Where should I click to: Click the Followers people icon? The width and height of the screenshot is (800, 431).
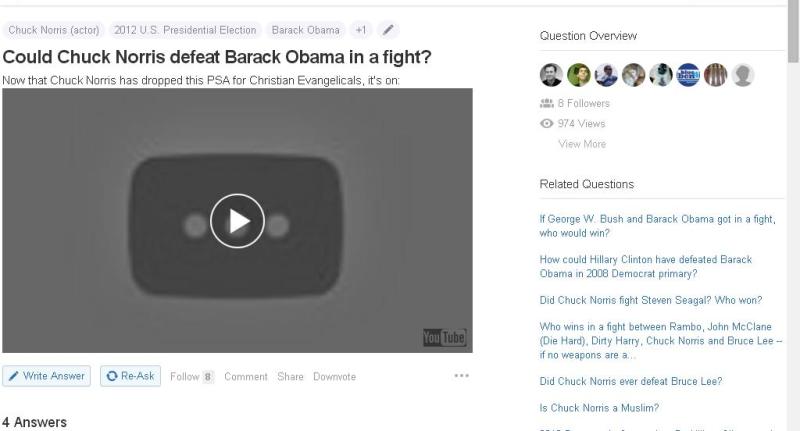click(546, 103)
